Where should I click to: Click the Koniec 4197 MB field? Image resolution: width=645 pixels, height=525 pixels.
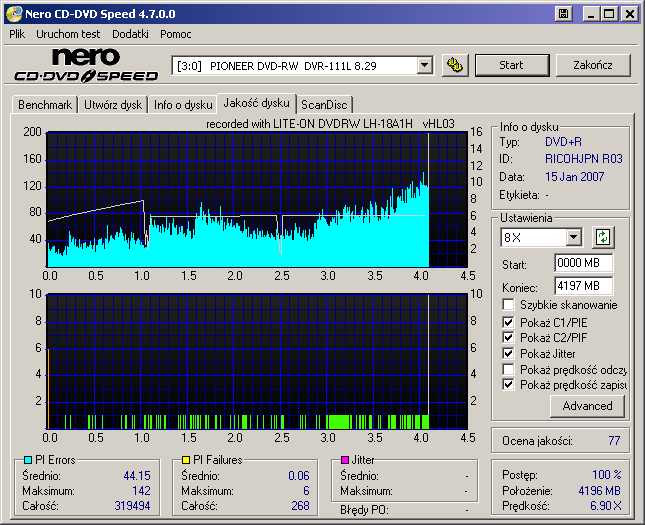[583, 286]
